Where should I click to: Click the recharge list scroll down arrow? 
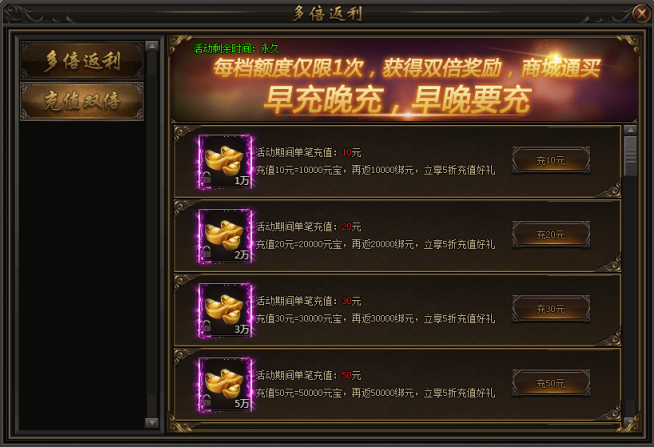point(630,421)
